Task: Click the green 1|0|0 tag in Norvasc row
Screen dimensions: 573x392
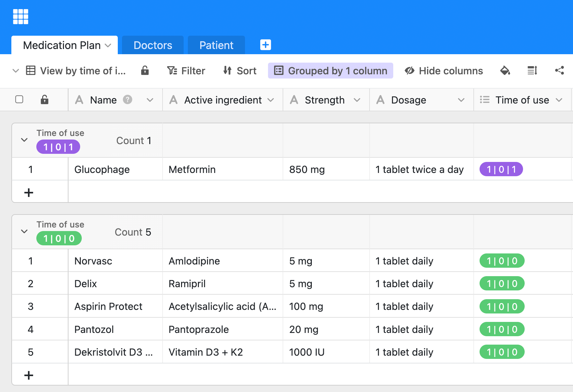Action: pyautogui.click(x=502, y=261)
